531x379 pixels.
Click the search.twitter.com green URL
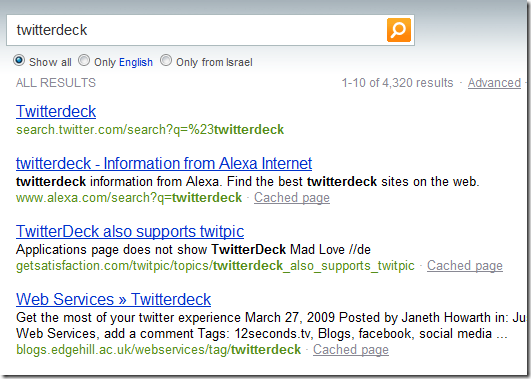click(x=150, y=130)
